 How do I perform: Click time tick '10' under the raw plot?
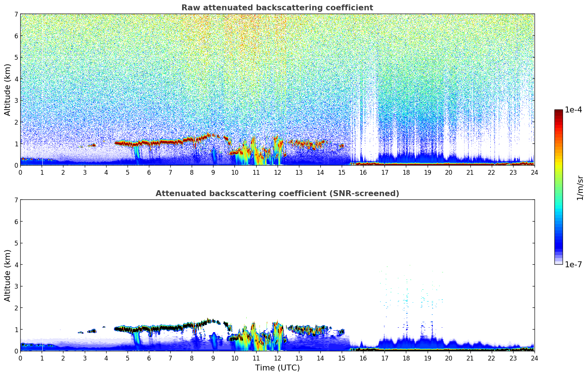coord(234,173)
